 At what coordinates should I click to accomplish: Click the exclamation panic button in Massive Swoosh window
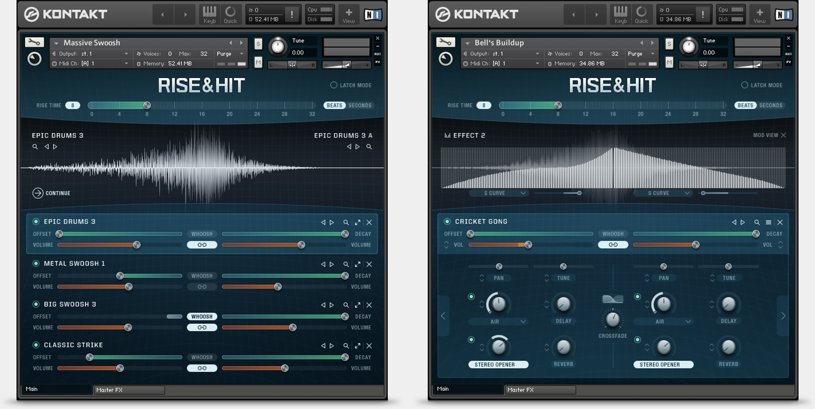pyautogui.click(x=292, y=15)
